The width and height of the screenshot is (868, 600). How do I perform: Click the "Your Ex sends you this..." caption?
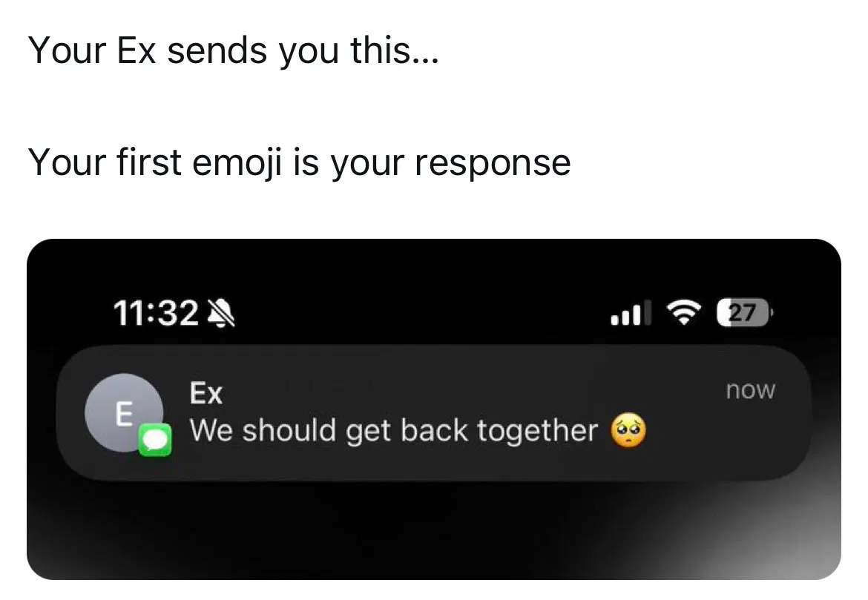click(234, 51)
